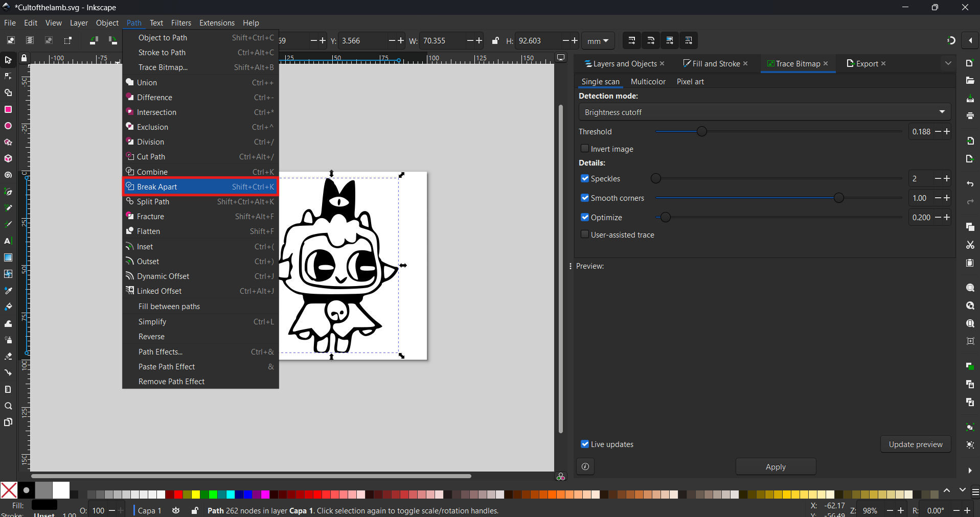This screenshot has width=980, height=517.
Task: Click the Cut scissors icon in commands bar
Action: (x=970, y=245)
